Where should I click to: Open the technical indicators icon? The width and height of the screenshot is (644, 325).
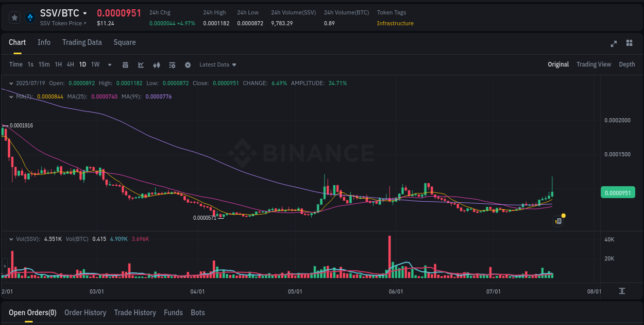172,64
